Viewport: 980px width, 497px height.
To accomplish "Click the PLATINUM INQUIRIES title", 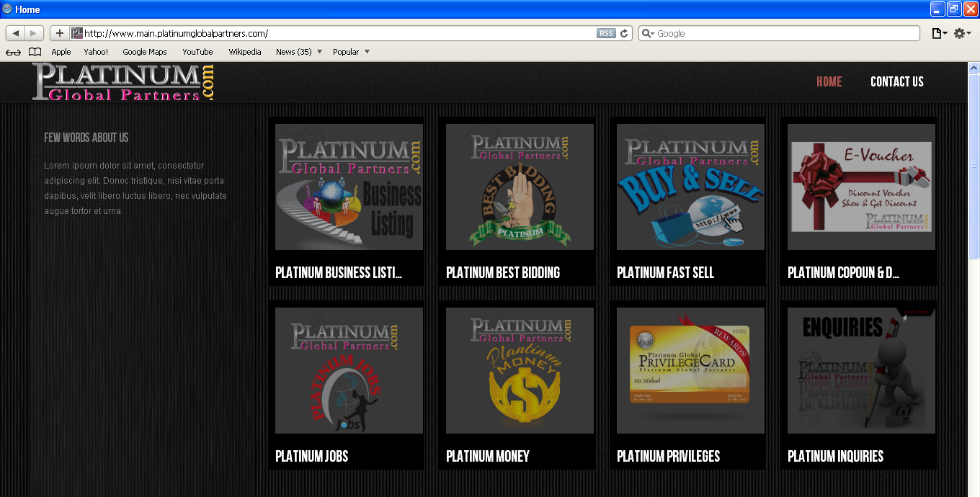I will (835, 456).
